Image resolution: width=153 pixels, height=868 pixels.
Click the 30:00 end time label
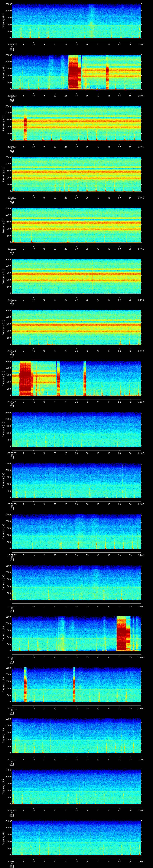(141, 402)
